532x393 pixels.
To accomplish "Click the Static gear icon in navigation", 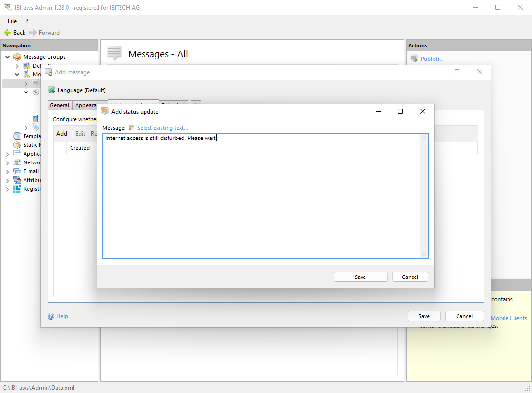I will (x=17, y=145).
